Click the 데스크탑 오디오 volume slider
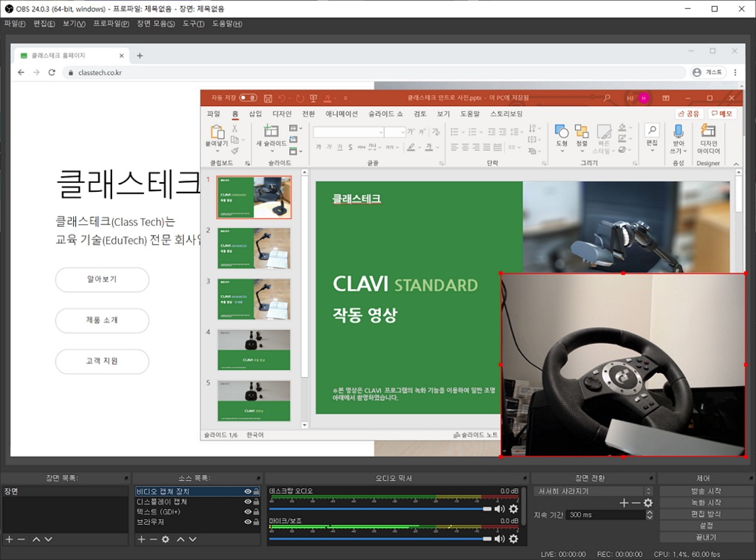This screenshot has height=560, width=756. tap(380, 508)
